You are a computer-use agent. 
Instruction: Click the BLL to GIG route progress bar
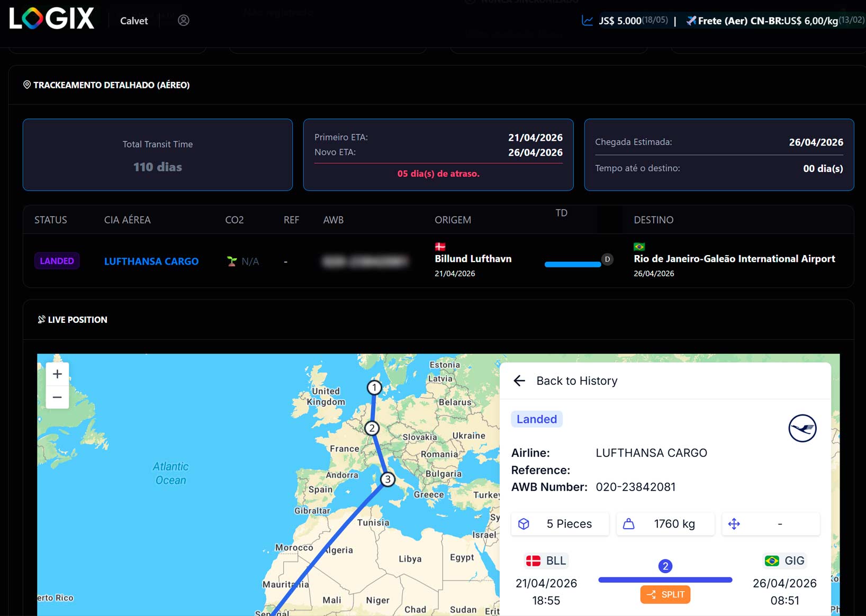[x=665, y=580]
